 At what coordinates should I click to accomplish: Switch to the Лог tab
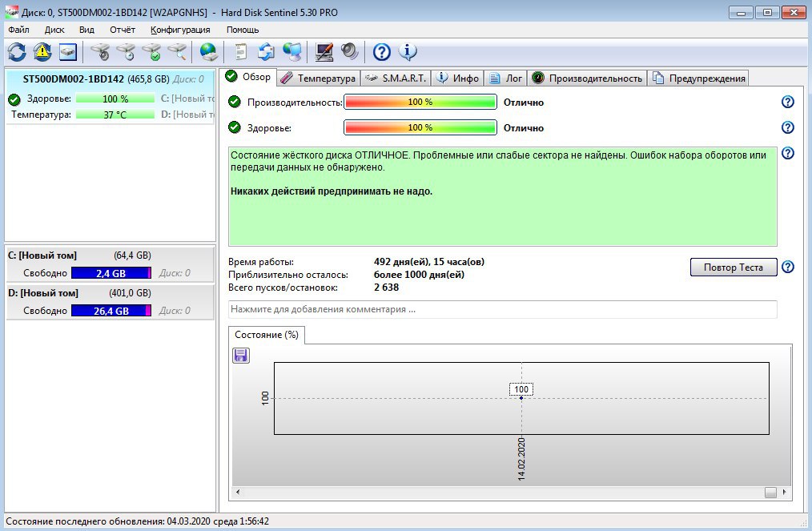506,78
